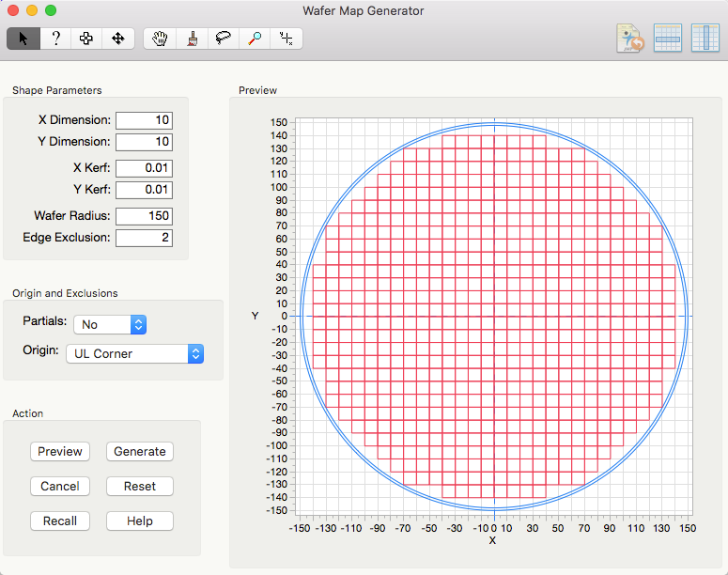Select the Scroller move tool

[x=118, y=39]
